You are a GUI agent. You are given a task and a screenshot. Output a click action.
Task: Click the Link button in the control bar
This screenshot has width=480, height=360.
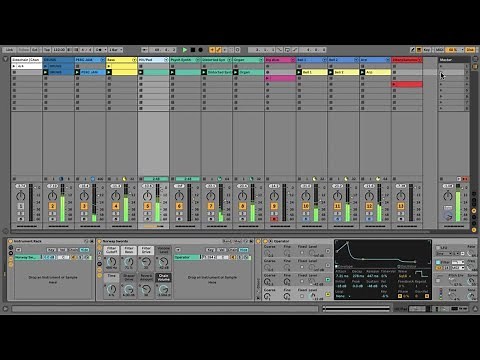pos(9,50)
